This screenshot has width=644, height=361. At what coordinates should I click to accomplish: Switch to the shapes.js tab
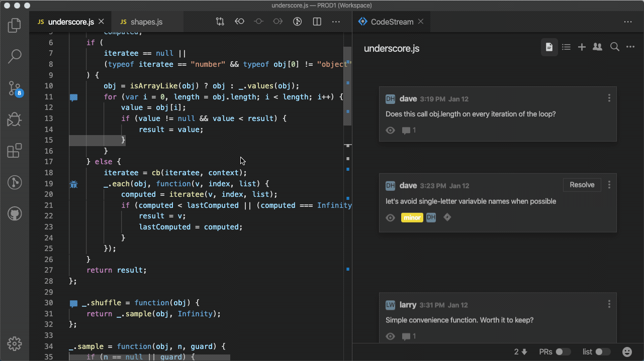pos(146,22)
